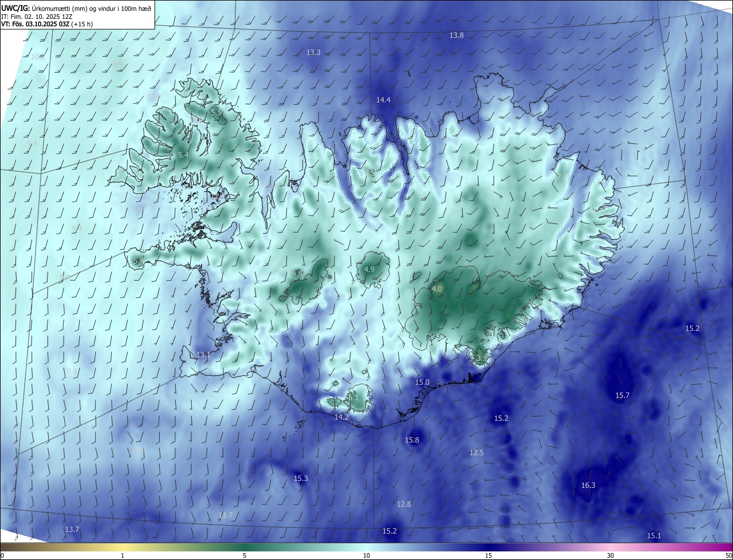Select the 13.7 value in the bottom-left corner

[x=72, y=530]
